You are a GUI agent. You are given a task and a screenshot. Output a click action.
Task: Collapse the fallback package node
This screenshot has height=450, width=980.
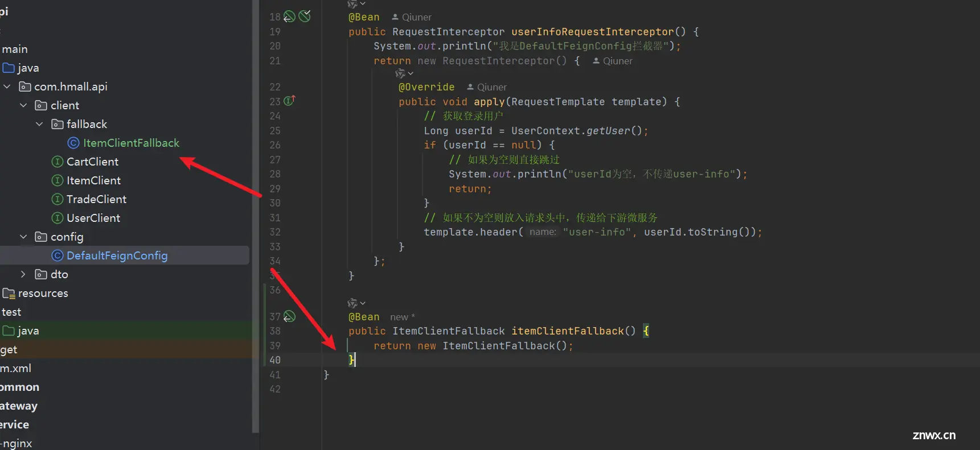click(39, 124)
